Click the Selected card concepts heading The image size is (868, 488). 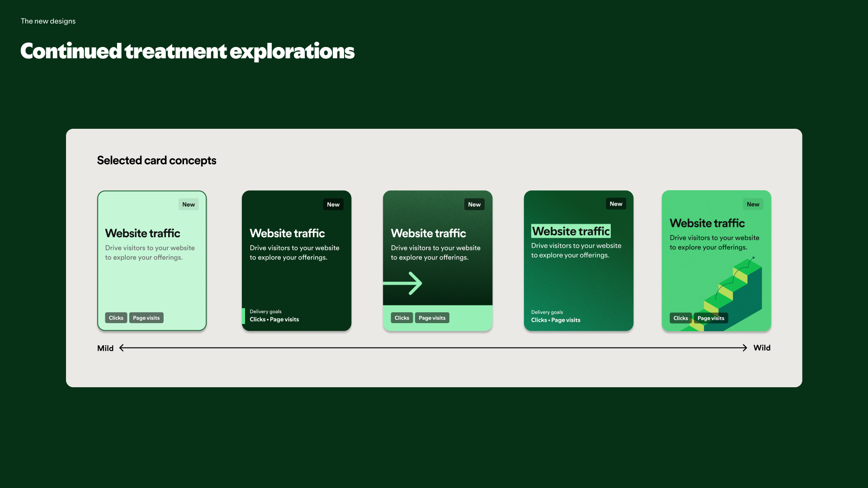[156, 160]
